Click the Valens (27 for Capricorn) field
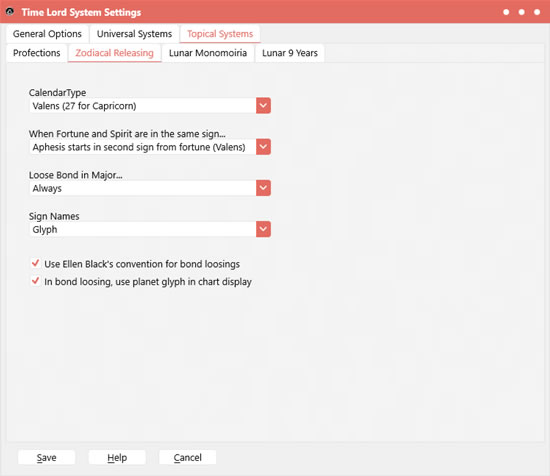This screenshot has height=476, width=550. (x=143, y=106)
